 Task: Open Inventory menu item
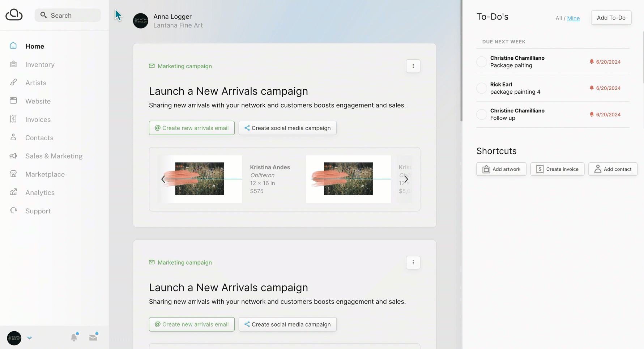[40, 64]
